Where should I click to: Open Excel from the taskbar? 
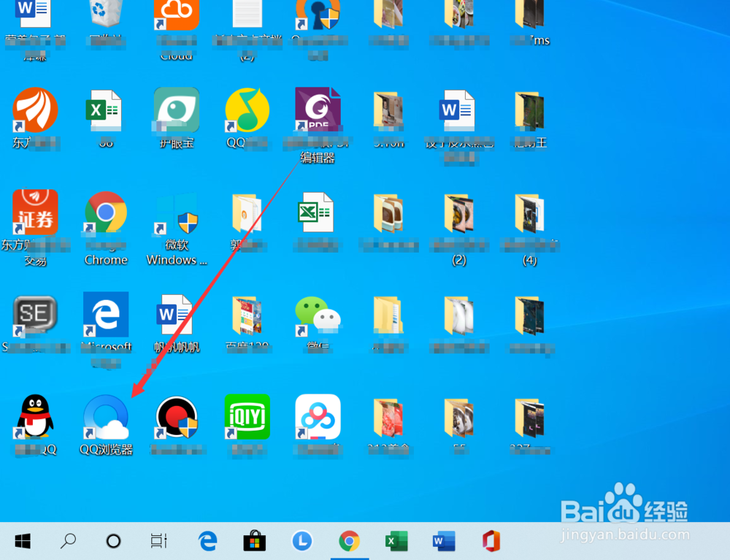point(396,541)
